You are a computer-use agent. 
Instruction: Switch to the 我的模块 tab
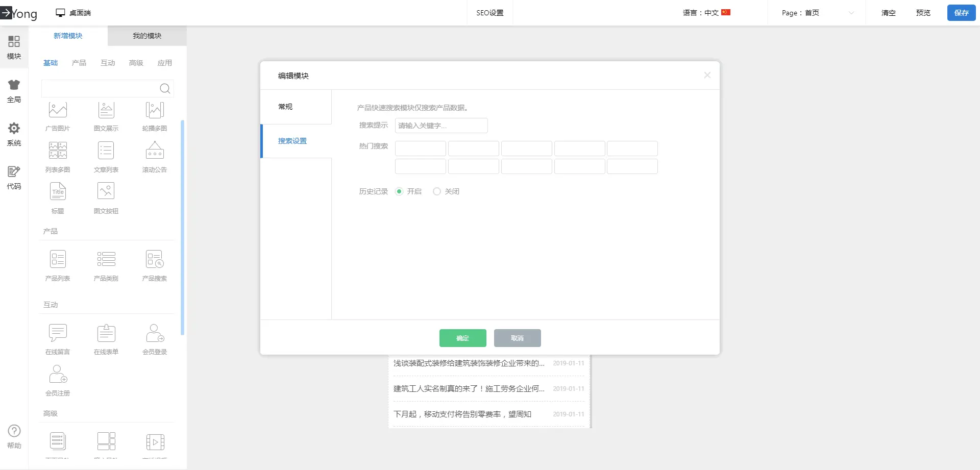[x=147, y=36]
